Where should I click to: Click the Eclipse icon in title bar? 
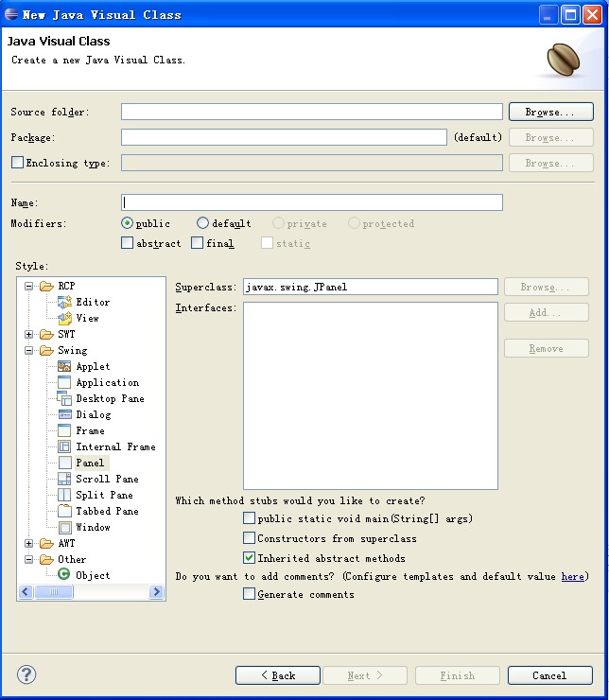pyautogui.click(x=11, y=14)
